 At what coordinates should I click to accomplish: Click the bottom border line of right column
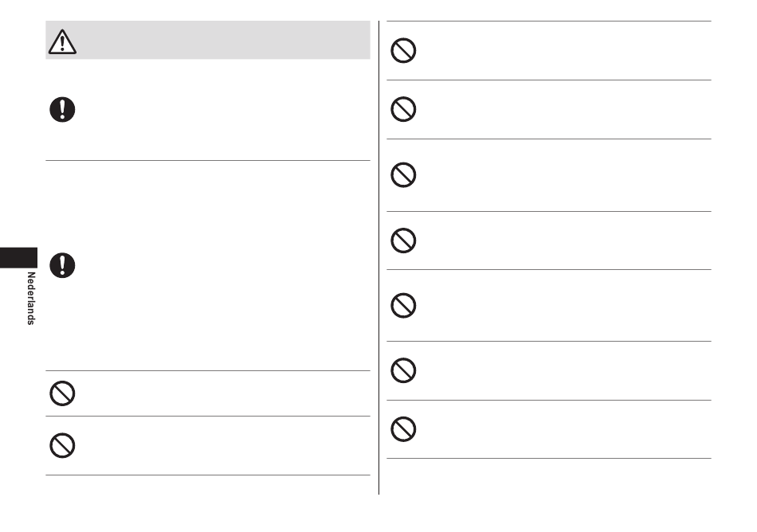[548, 458]
